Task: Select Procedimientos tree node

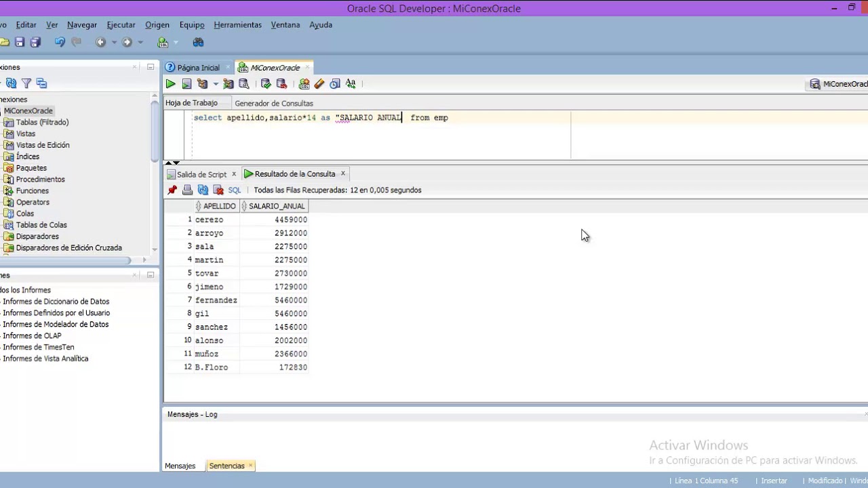Action: point(41,180)
